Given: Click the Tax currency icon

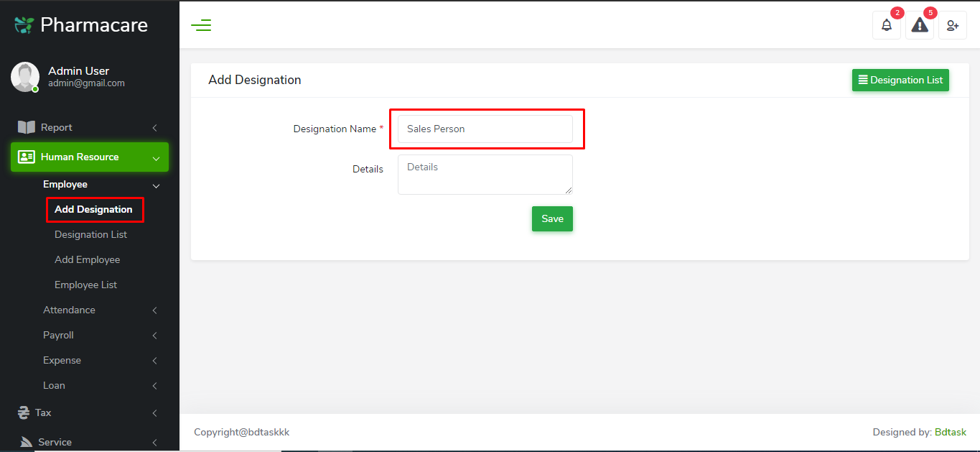Looking at the screenshot, I should [22, 412].
